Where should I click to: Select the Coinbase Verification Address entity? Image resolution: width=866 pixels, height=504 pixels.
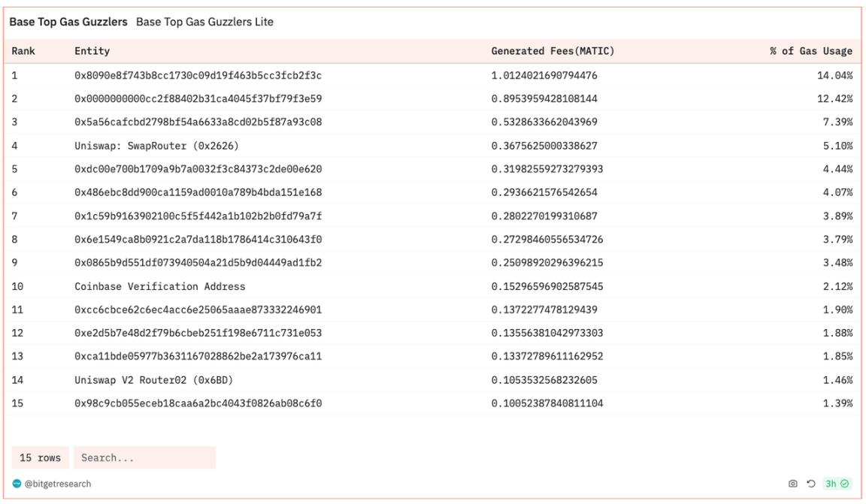coord(159,286)
